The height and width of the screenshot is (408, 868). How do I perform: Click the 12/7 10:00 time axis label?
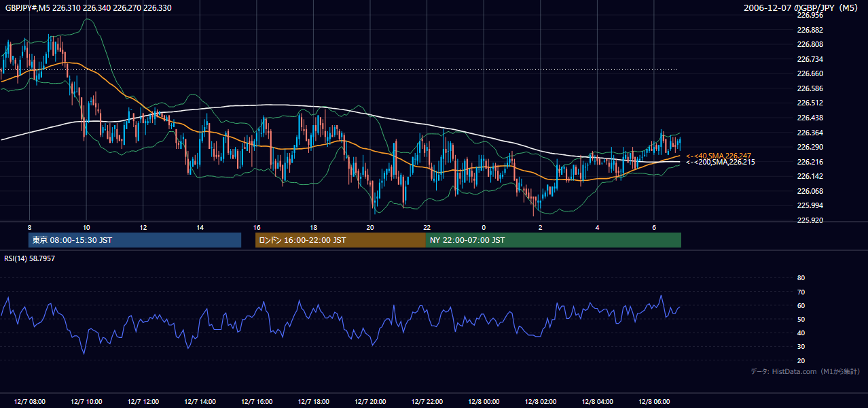[86, 402]
